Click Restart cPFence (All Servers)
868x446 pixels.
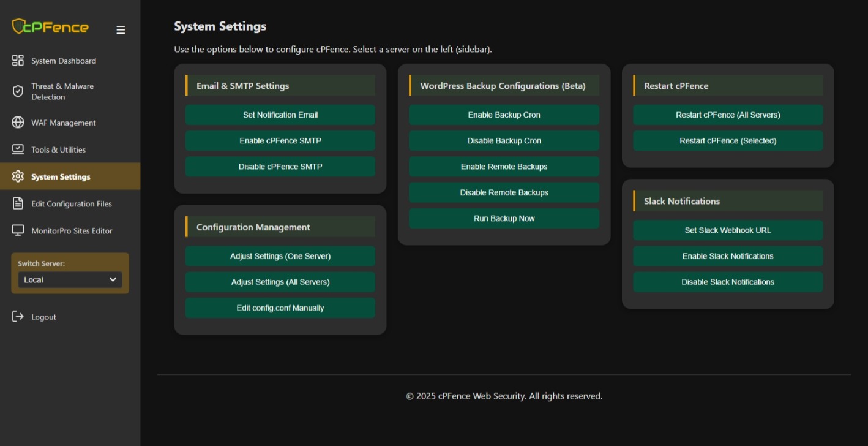(x=728, y=115)
